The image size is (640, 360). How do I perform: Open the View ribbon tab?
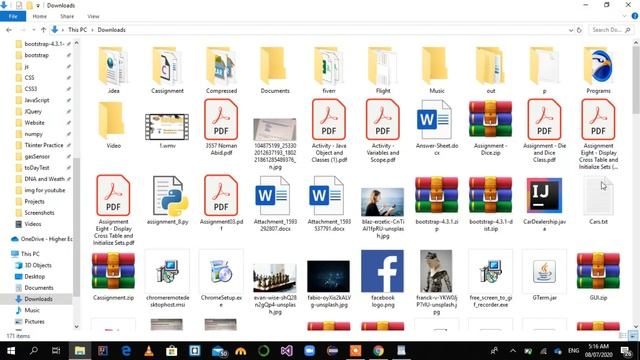pos(93,16)
